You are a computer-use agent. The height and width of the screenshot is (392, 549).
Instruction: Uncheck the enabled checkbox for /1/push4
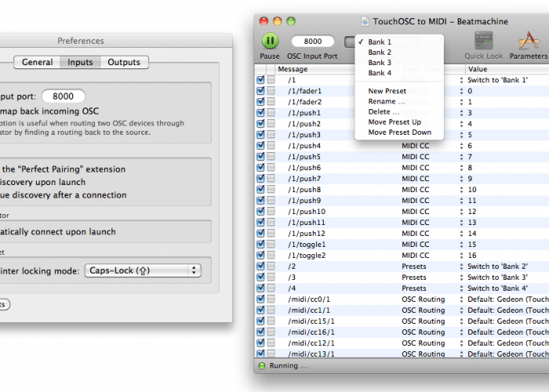point(260,145)
